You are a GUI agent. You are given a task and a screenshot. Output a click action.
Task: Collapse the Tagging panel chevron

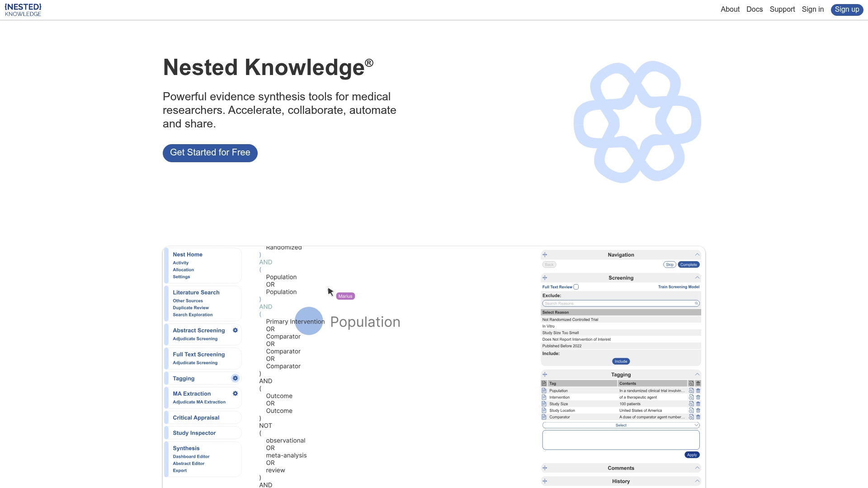click(697, 375)
